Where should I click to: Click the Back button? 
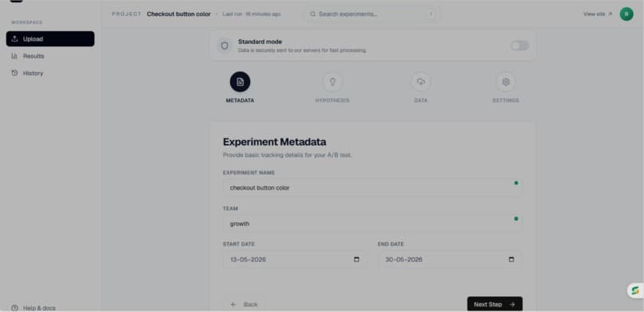[244, 304]
